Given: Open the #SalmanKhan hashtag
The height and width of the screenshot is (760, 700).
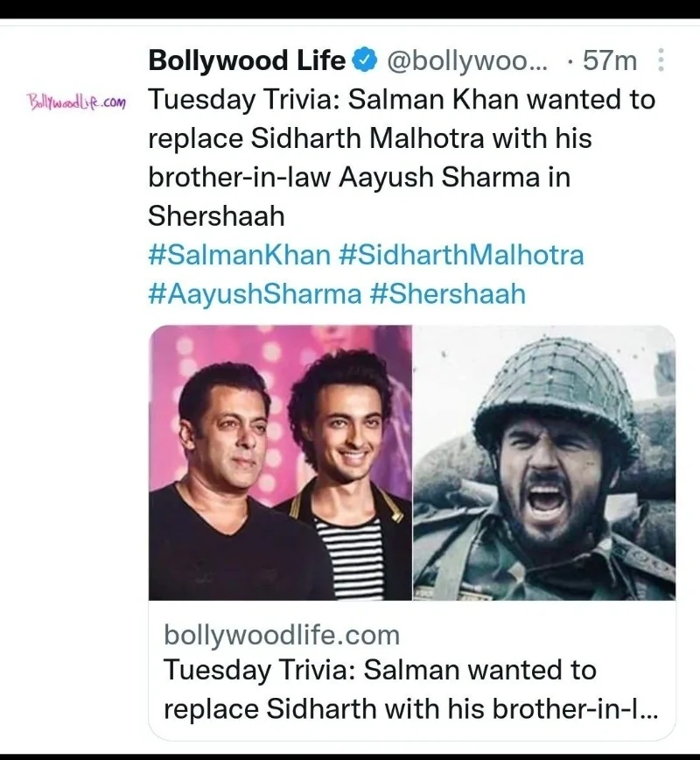Looking at the screenshot, I should tap(240, 256).
